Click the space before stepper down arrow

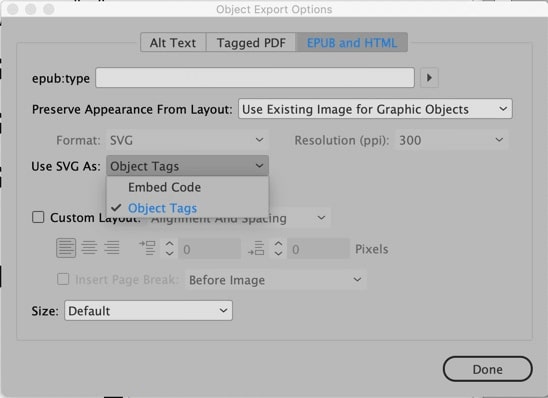[x=170, y=253]
